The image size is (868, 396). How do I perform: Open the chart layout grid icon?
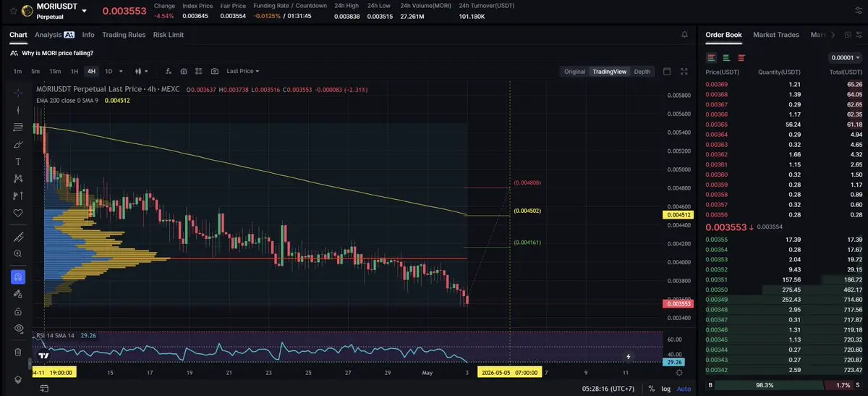199,72
